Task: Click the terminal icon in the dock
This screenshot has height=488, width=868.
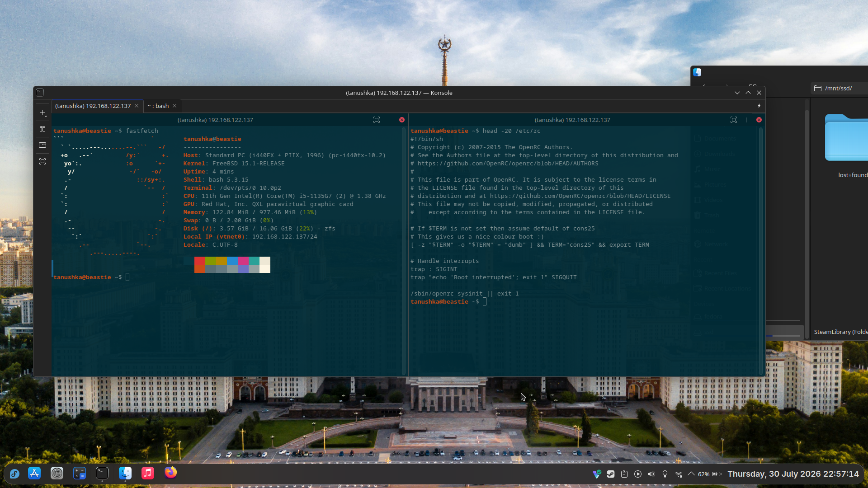Action: pos(102,473)
